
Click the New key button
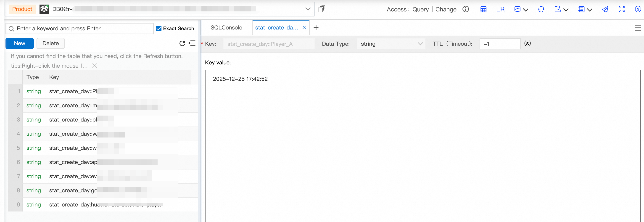19,43
